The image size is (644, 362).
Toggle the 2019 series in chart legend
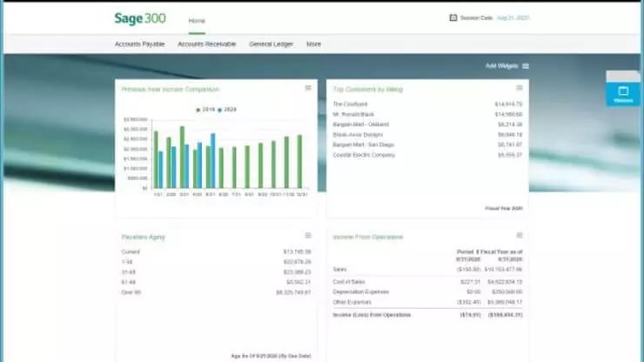[x=205, y=110]
